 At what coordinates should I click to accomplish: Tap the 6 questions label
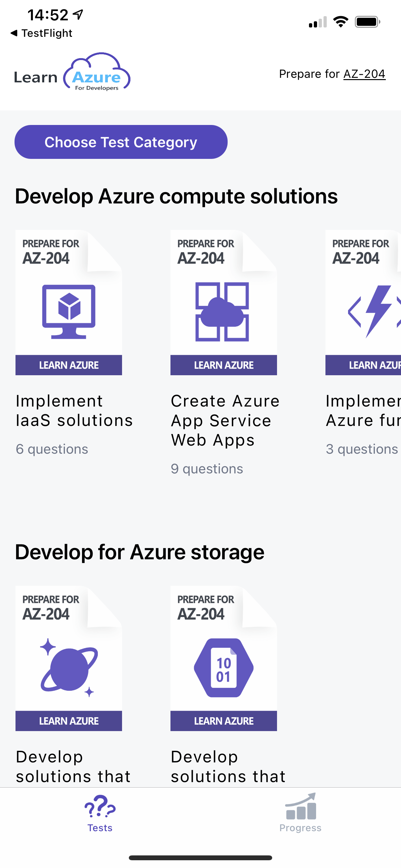pyautogui.click(x=52, y=449)
